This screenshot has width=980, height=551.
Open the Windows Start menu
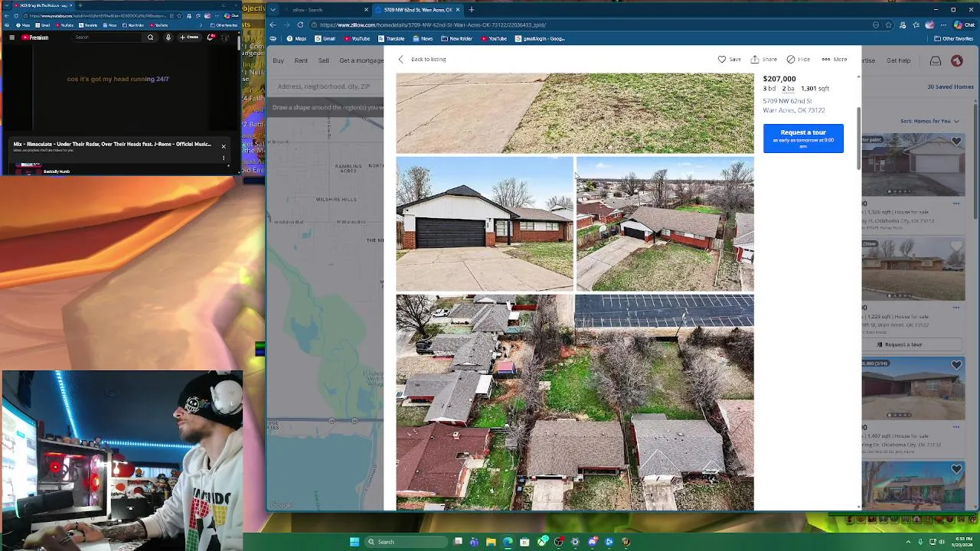tap(354, 542)
